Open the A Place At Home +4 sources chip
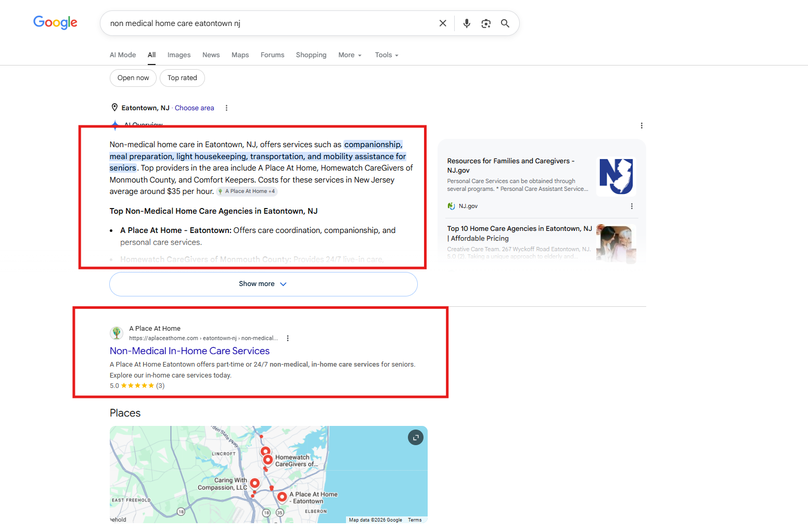The width and height of the screenshot is (808, 532). click(x=247, y=191)
